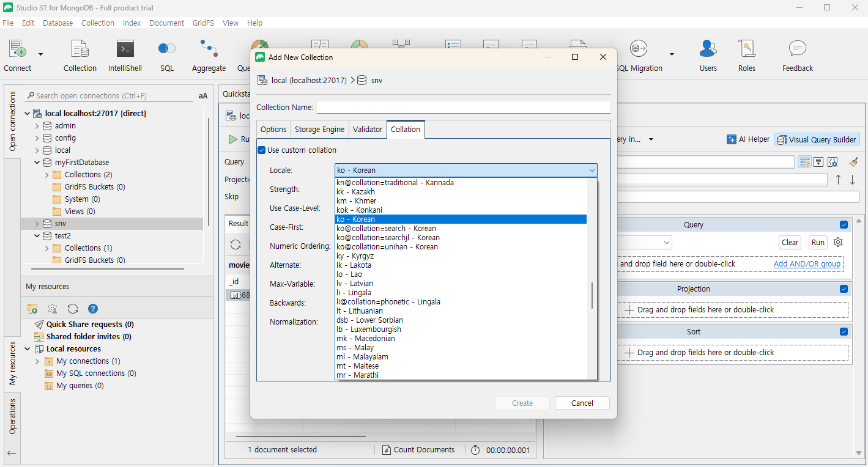The height and width of the screenshot is (467, 868).
Task: Collapse the myFirstDatabase node
Action: coord(37,163)
